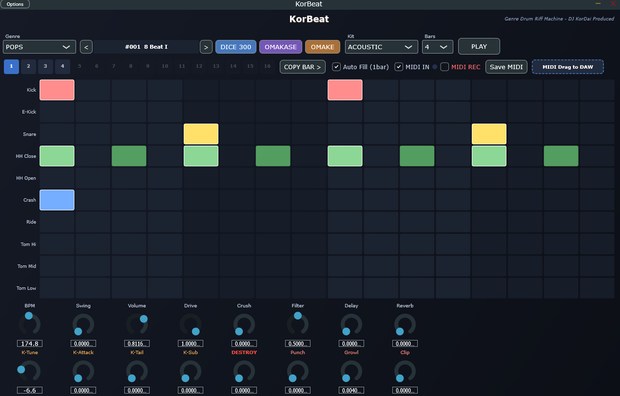Click the Ride row label
Image resolution: width=620 pixels, height=396 pixels.
[x=31, y=222]
